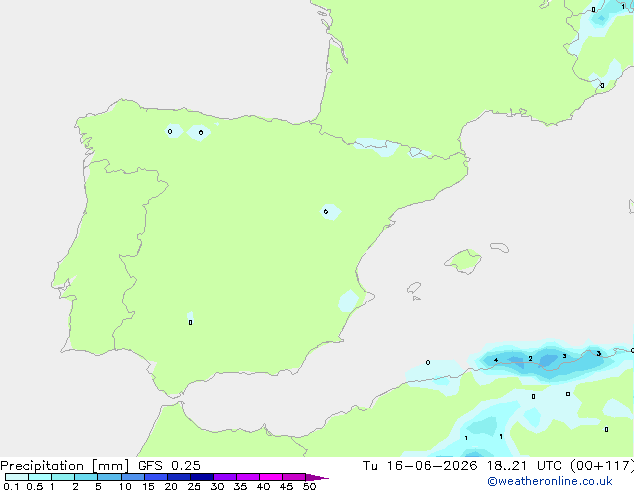The width and height of the screenshot is (634, 490).
Task: Click the 25–30 mm dark navy swatch
Action: [201, 477]
